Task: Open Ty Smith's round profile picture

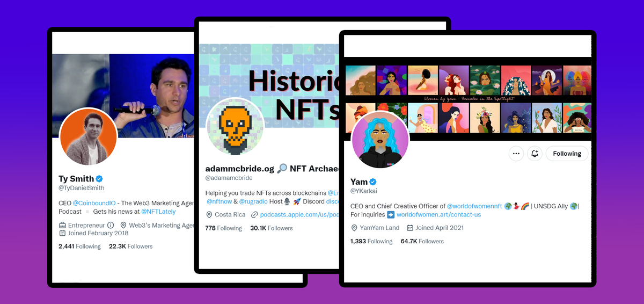Action: (88, 136)
